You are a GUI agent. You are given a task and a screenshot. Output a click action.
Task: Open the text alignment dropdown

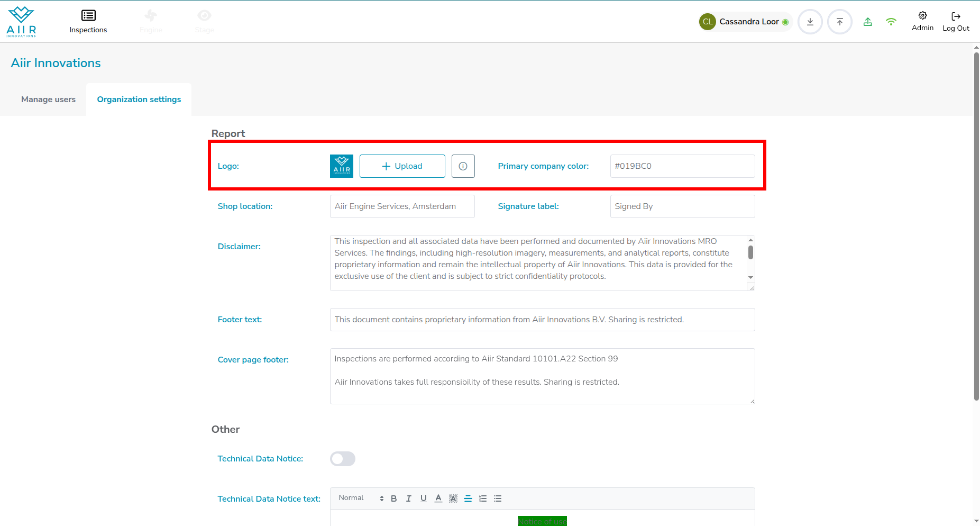[468, 498]
